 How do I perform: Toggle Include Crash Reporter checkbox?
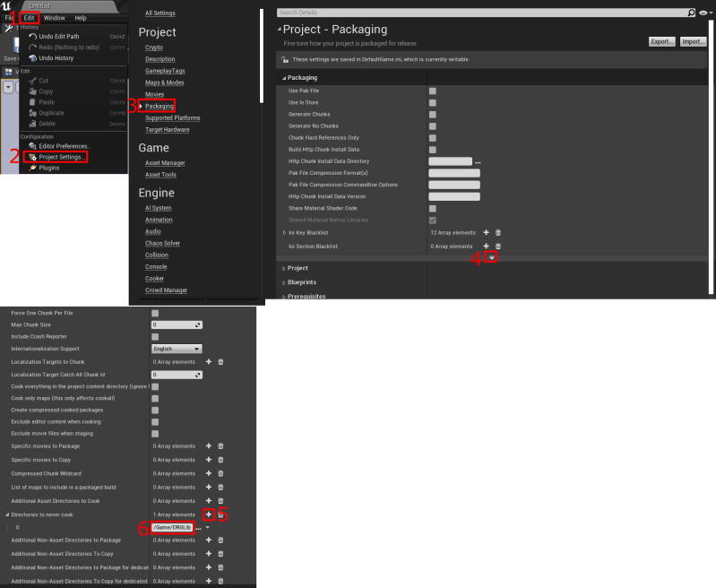(155, 337)
